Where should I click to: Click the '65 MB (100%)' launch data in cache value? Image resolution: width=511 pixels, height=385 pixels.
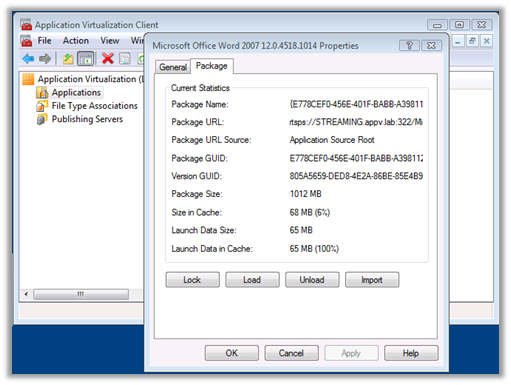point(314,248)
